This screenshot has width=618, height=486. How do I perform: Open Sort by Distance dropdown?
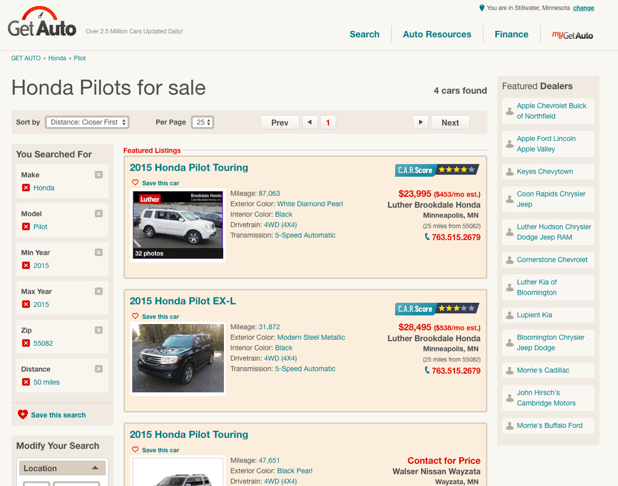pos(87,122)
